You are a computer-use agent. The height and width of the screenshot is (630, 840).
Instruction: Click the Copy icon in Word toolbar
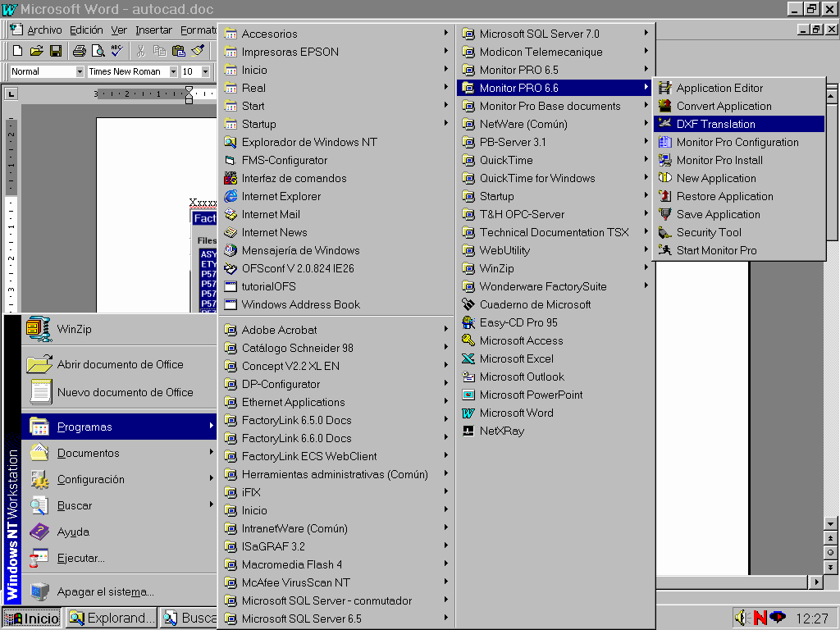[160, 51]
